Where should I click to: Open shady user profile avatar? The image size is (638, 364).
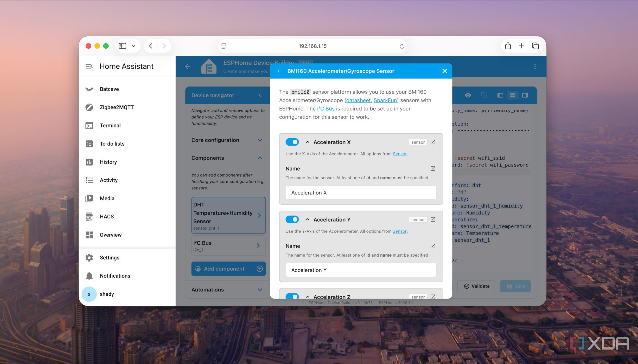tap(89, 294)
